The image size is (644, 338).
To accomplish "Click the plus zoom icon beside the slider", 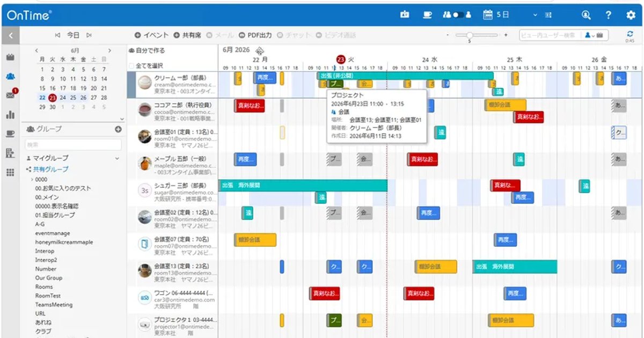I will click(506, 35).
